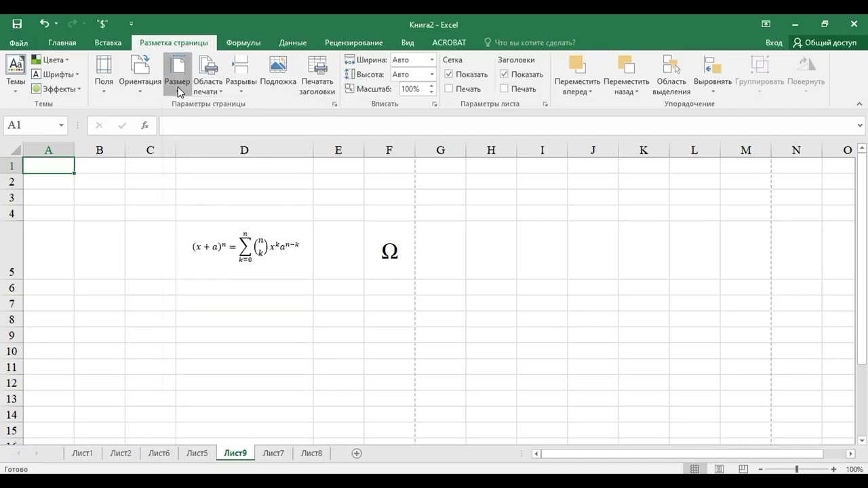Open the Область печати menu
The width and height of the screenshot is (868, 488).
(x=208, y=75)
